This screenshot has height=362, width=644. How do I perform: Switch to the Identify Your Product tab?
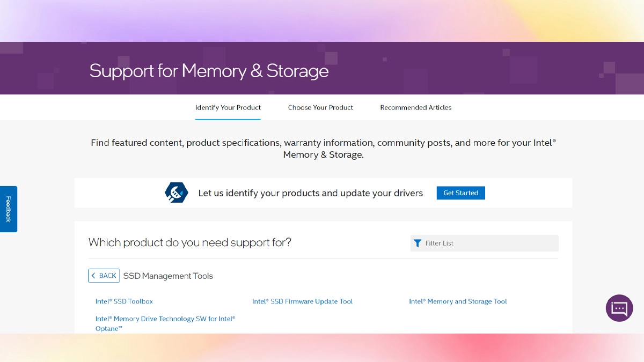coord(228,107)
